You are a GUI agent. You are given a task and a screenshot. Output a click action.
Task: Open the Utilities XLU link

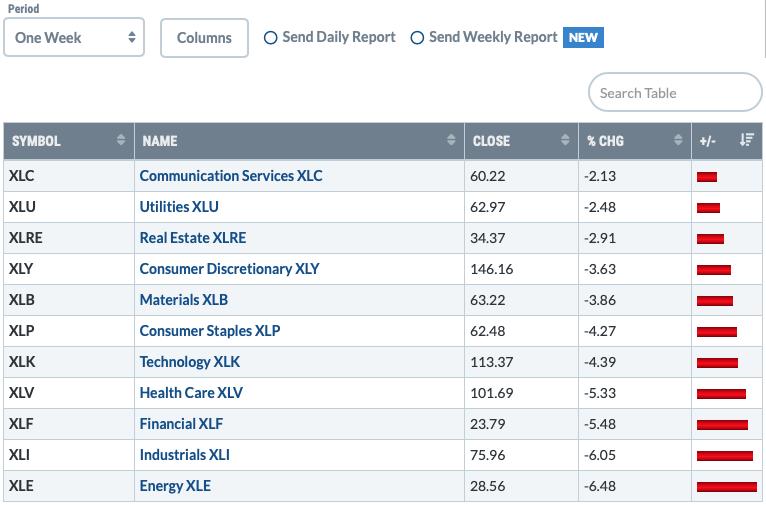tap(179, 207)
